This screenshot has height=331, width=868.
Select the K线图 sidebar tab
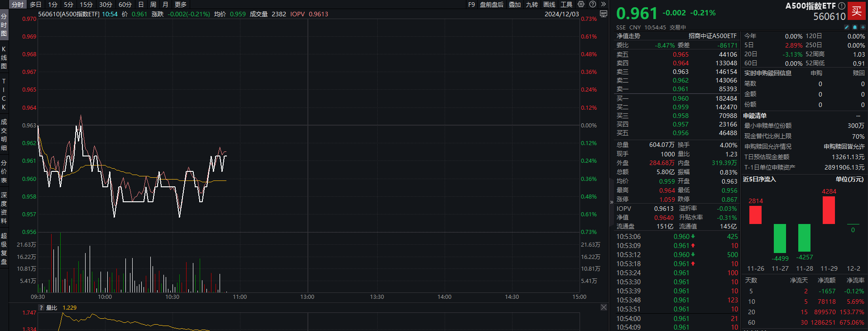coord(4,58)
